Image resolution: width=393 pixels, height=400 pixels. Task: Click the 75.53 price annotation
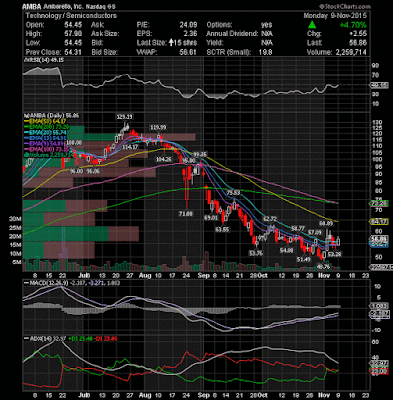point(233,193)
